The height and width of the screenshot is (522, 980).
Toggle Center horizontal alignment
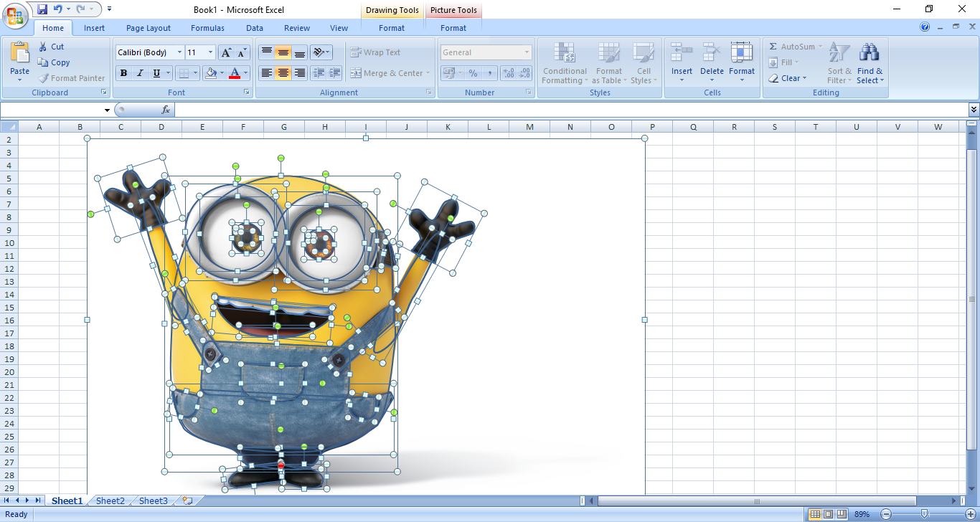283,73
